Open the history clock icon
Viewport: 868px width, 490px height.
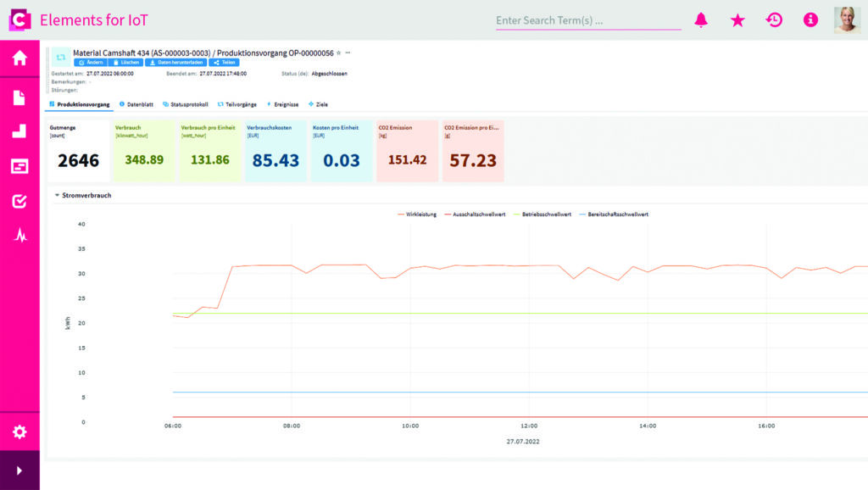pos(774,20)
